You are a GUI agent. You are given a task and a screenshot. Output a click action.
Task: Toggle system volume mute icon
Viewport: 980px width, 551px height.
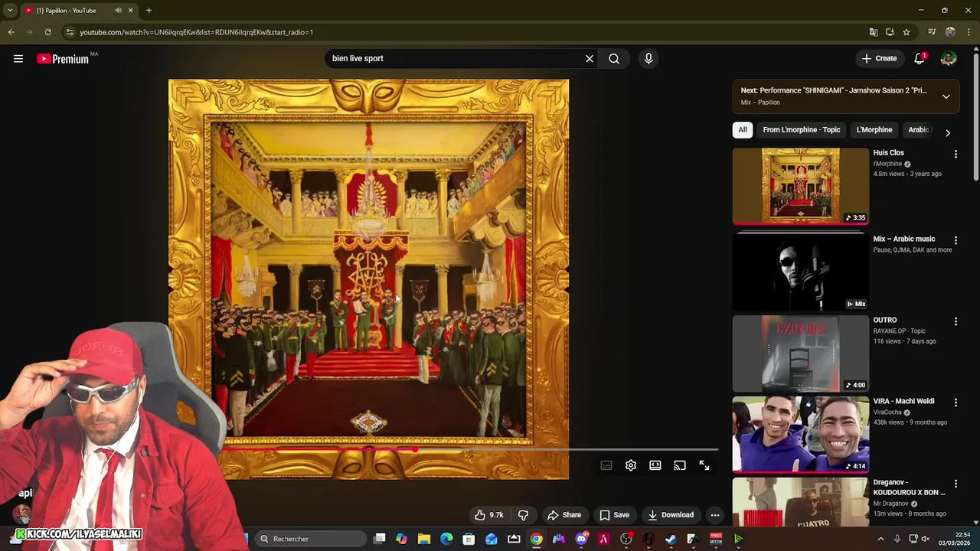tap(926, 539)
